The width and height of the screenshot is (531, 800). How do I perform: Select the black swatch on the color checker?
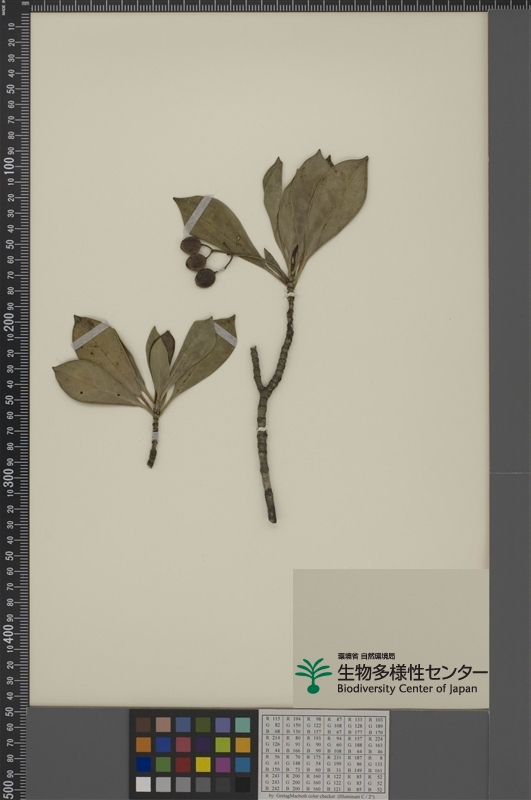[243, 784]
